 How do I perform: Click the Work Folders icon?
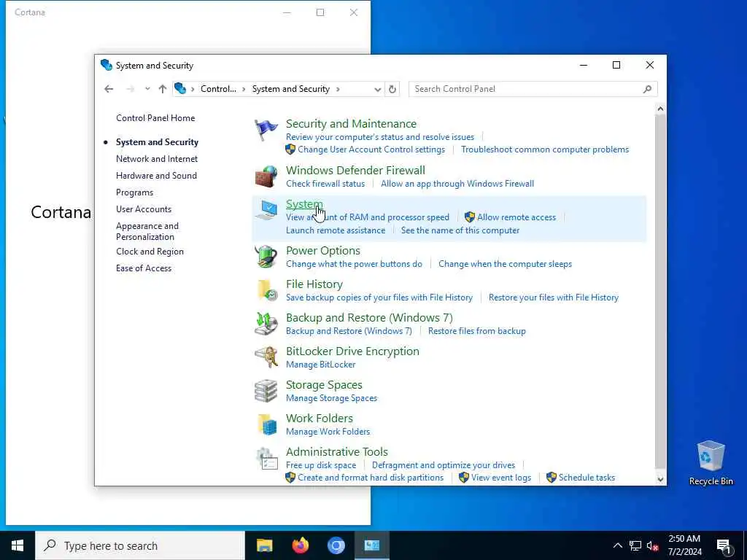(267, 424)
